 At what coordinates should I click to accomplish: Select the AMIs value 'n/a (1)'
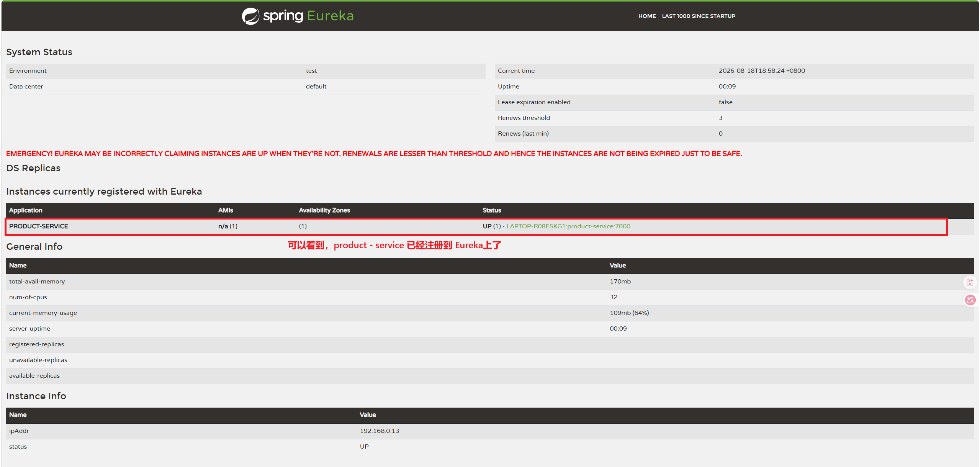click(228, 226)
